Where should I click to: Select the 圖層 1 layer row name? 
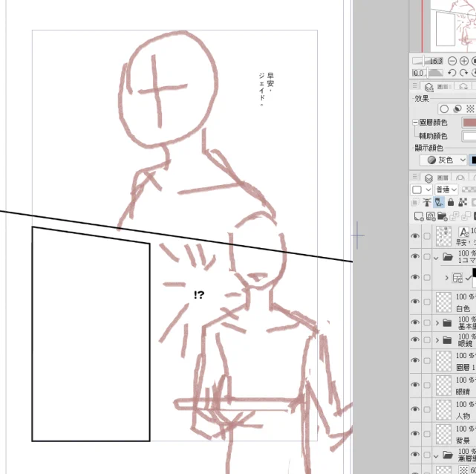[x=465, y=368]
